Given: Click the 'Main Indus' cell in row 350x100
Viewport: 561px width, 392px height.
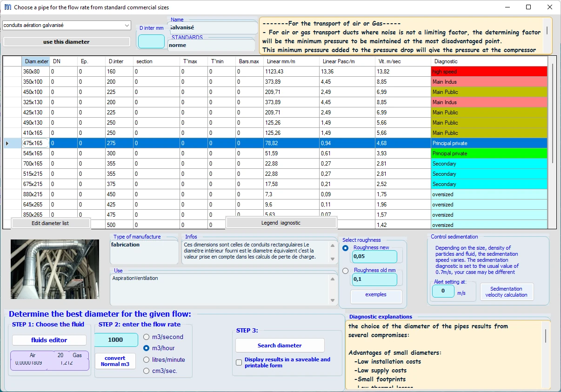Looking at the screenshot, I should tap(489, 82).
